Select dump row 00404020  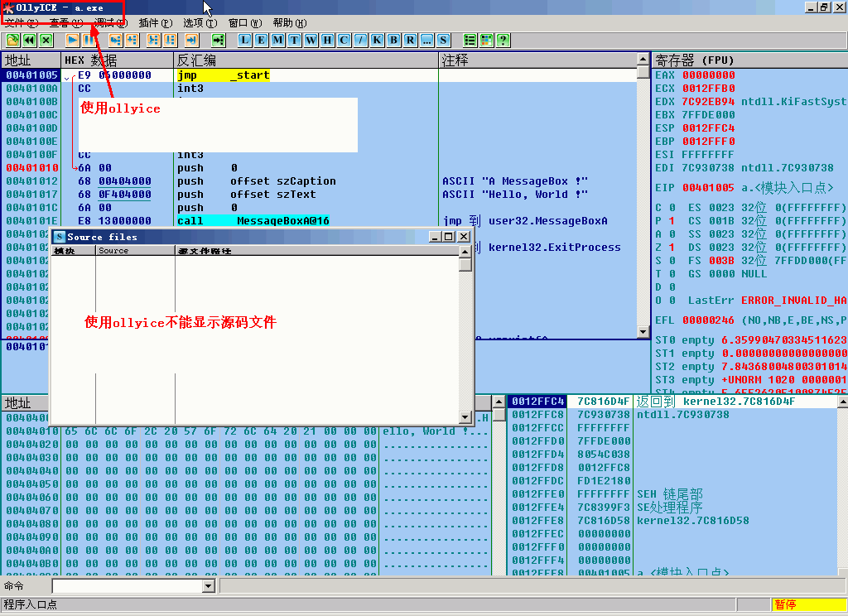[x=246, y=444]
